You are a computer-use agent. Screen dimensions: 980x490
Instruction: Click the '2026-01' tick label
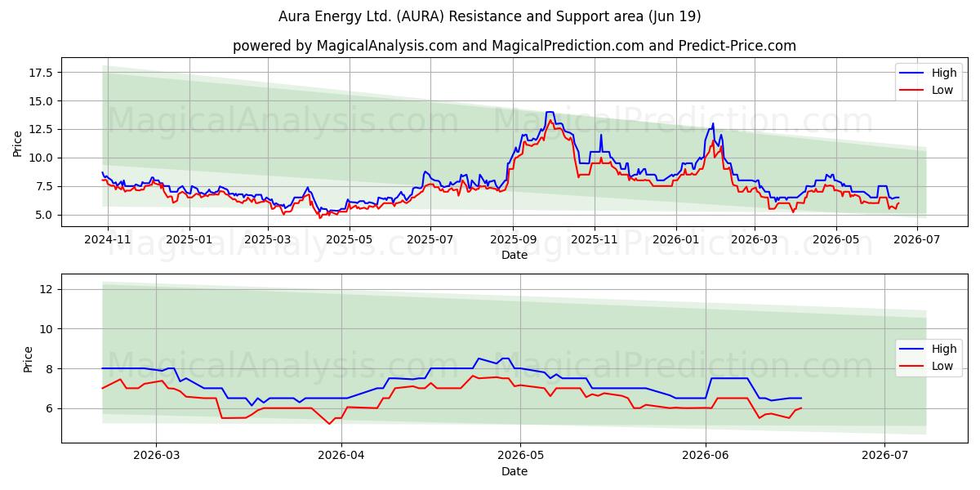(x=676, y=239)
